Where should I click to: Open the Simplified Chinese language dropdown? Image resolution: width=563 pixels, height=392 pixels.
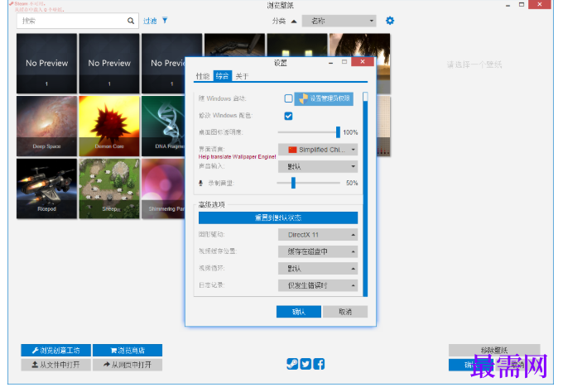pos(318,150)
